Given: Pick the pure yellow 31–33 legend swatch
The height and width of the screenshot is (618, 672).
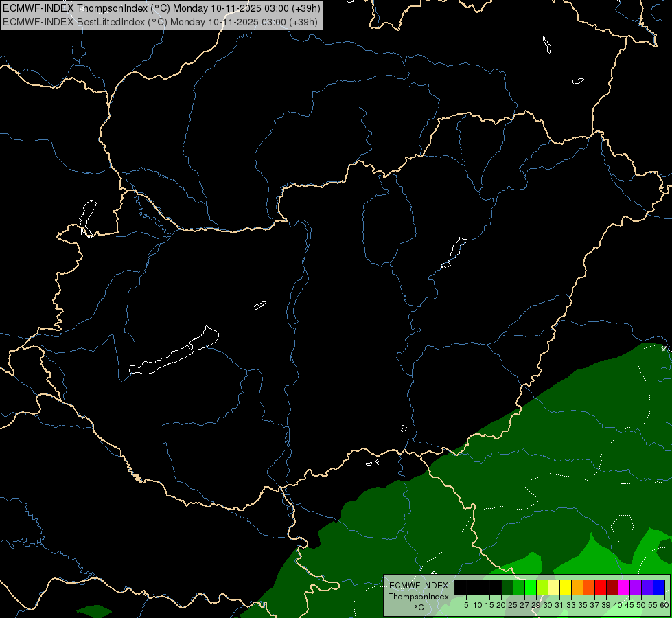Looking at the screenshot, I should (x=566, y=587).
